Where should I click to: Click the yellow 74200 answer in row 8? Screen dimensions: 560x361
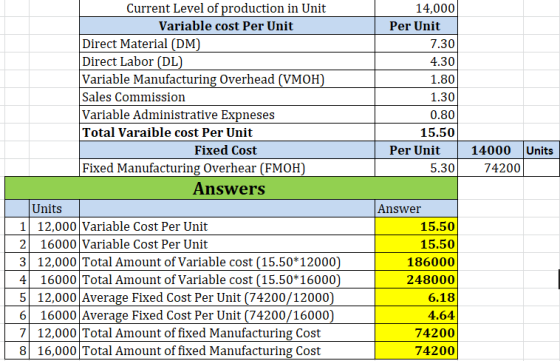tap(416, 351)
